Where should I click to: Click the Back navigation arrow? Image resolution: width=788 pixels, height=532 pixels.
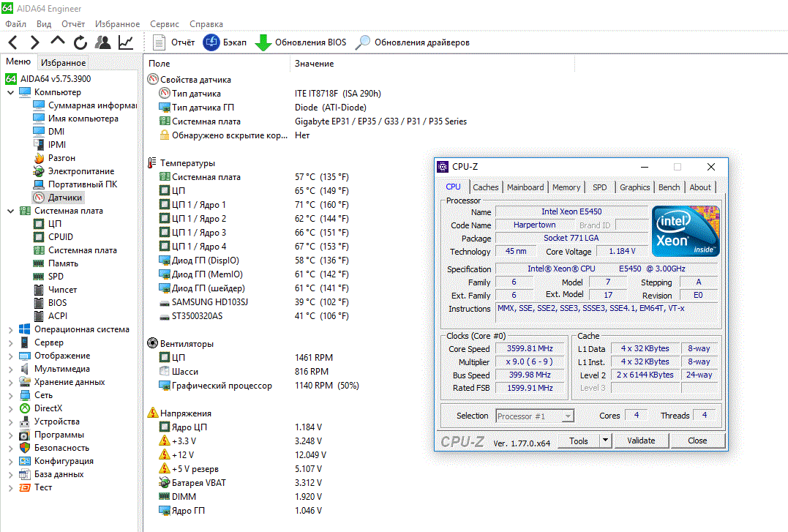tap(12, 42)
